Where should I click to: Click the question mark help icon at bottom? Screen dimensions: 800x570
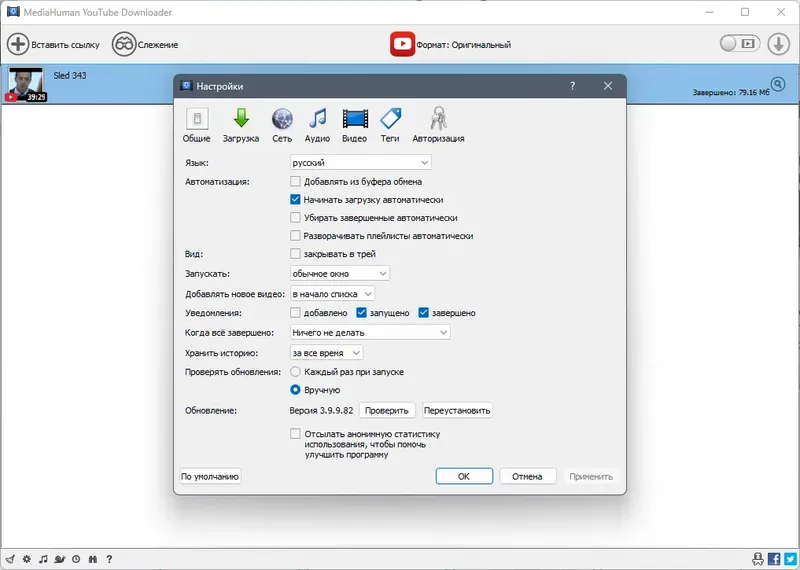109,559
